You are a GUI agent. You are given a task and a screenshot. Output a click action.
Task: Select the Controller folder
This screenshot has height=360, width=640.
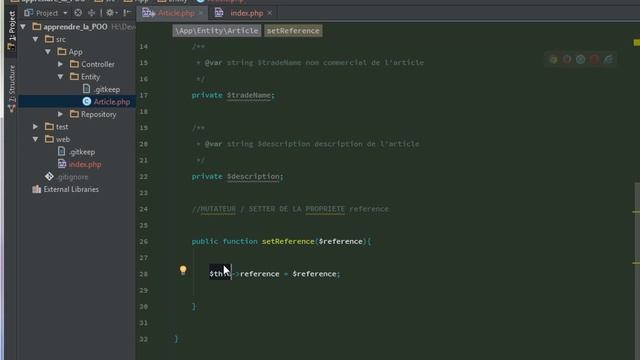98,64
